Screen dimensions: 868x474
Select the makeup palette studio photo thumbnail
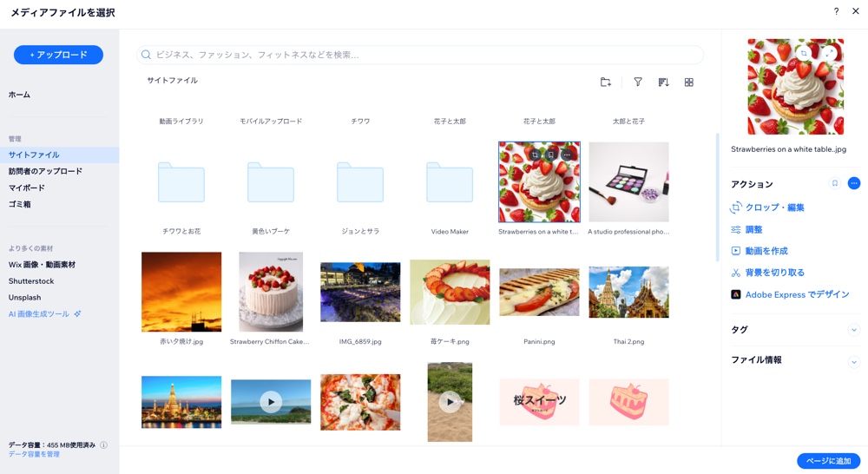click(x=628, y=182)
